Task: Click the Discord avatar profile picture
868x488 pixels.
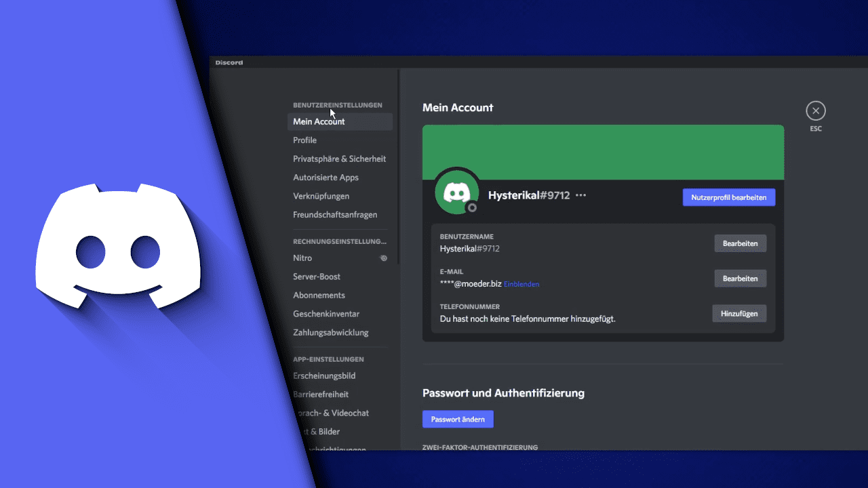Action: coord(457,192)
